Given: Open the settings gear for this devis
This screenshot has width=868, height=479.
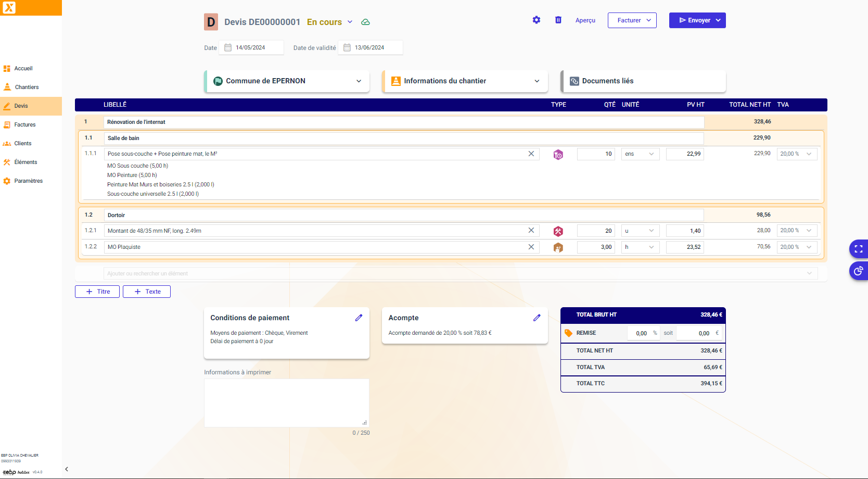Looking at the screenshot, I should click(x=537, y=20).
